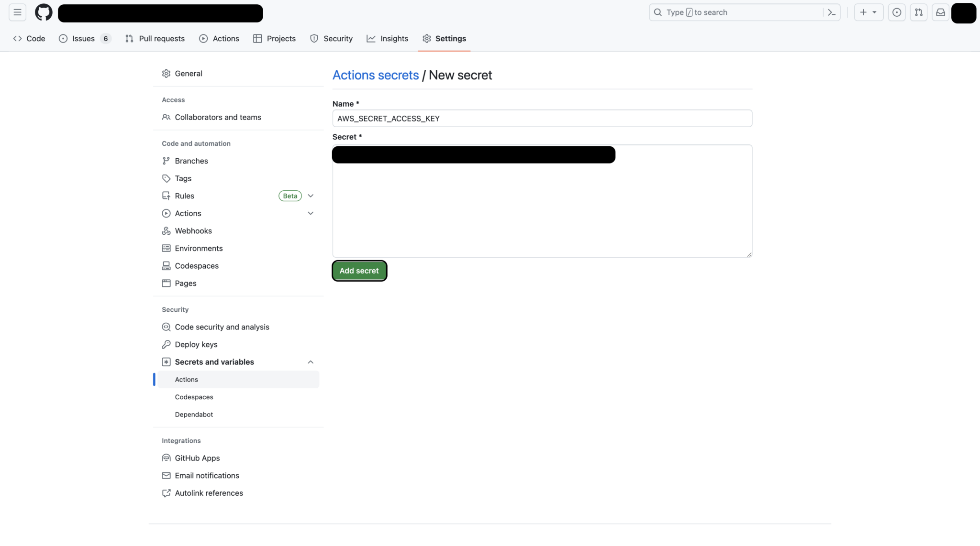Click inside the Name input field
Image resolution: width=980 pixels, height=546 pixels.
point(542,118)
